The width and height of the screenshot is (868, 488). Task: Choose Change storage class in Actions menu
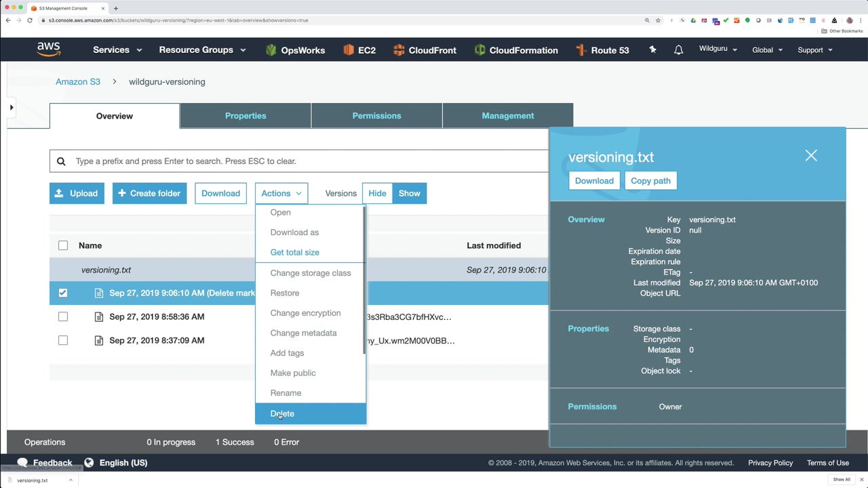coord(309,273)
